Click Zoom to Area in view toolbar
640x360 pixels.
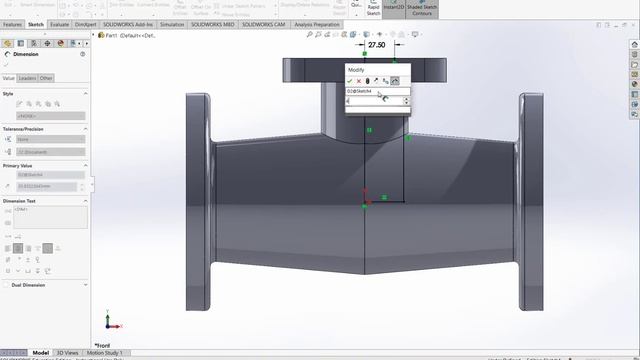coord(318,35)
